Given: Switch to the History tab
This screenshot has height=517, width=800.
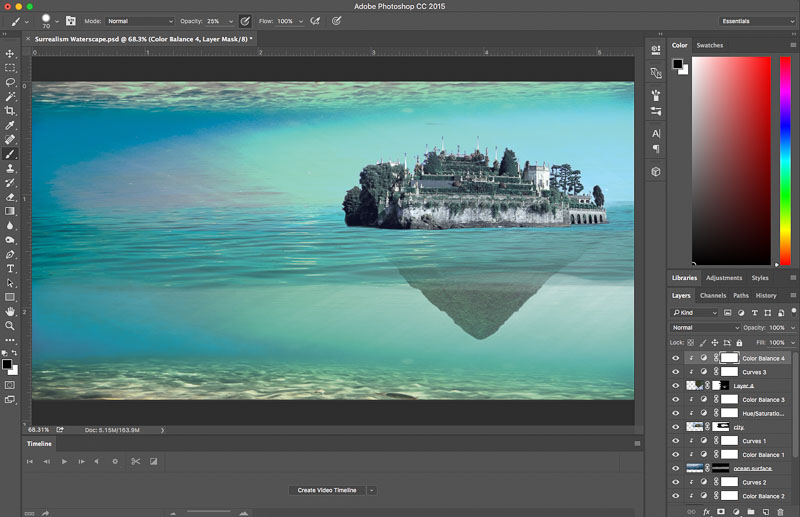Looking at the screenshot, I should (766, 296).
